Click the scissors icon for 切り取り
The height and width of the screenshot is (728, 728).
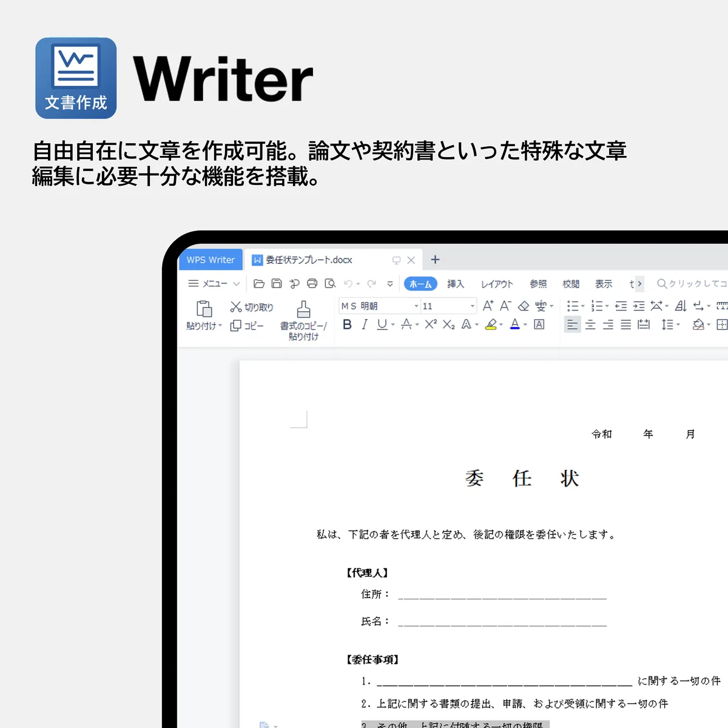(236, 307)
